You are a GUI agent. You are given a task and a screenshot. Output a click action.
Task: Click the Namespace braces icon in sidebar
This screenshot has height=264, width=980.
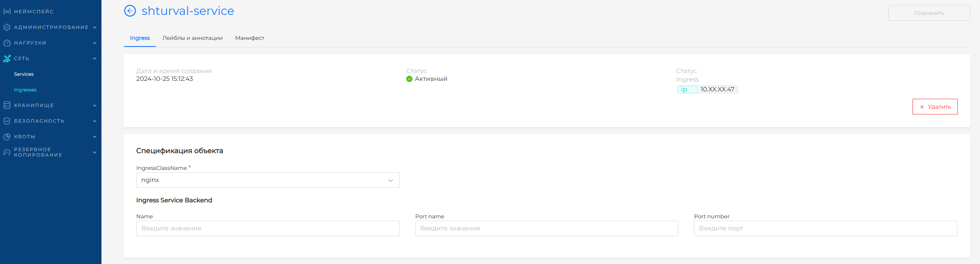tap(7, 12)
